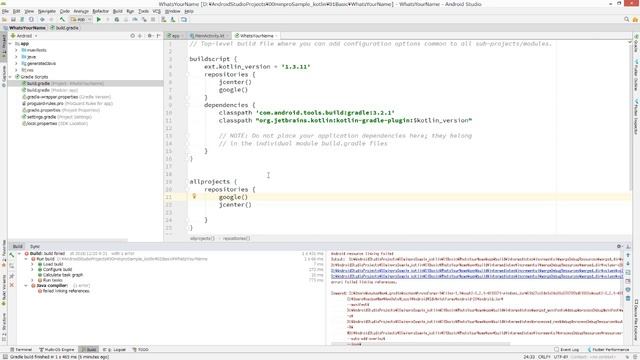The height and width of the screenshot is (360, 640).
Task: Open the AVD Manager toolbar icon
Action: tap(164, 19)
